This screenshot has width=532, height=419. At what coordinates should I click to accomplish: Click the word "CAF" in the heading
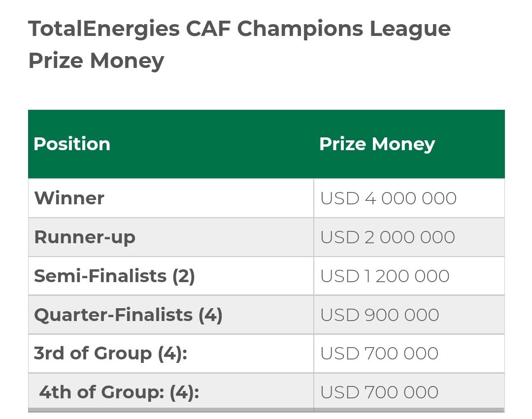(x=208, y=29)
